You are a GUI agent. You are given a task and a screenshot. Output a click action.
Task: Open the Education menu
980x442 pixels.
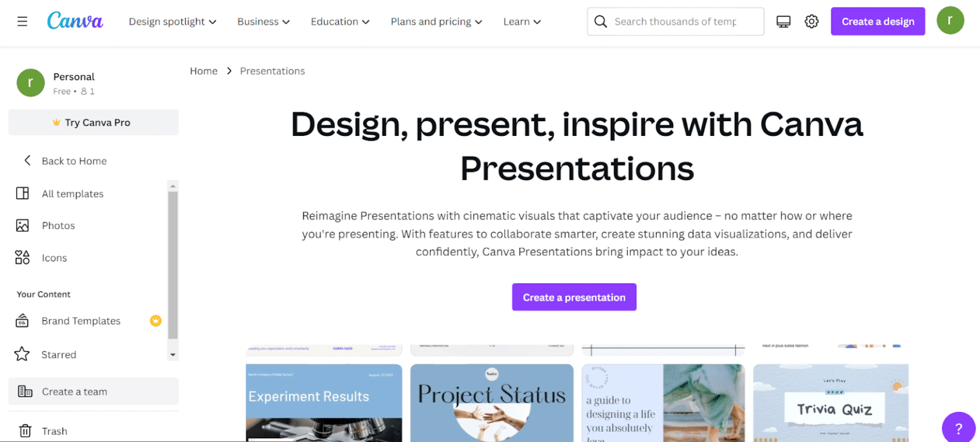pyautogui.click(x=340, y=22)
